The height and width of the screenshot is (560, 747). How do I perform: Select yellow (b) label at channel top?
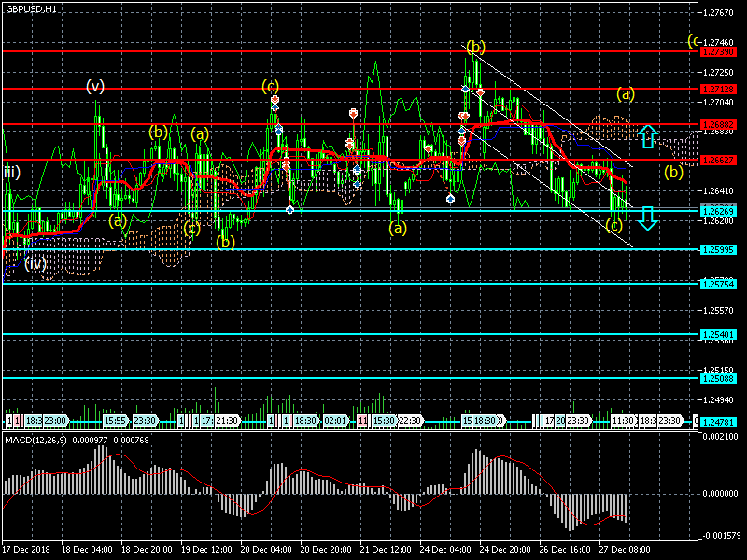click(475, 47)
